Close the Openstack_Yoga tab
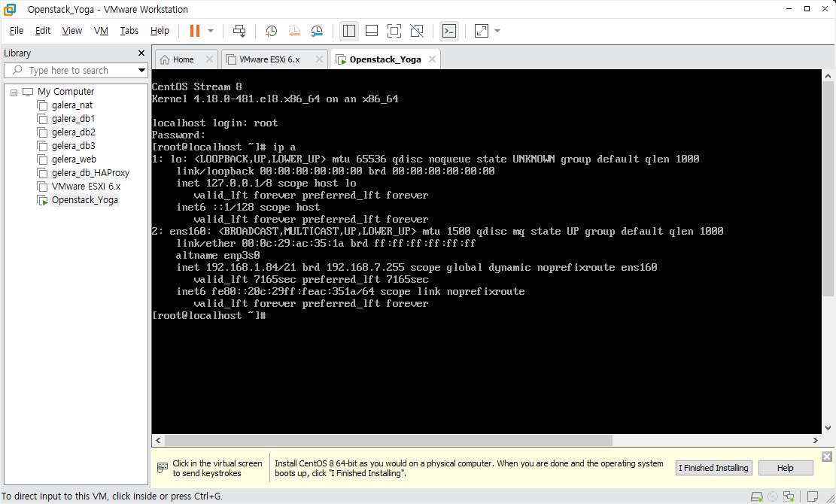 click(x=433, y=59)
